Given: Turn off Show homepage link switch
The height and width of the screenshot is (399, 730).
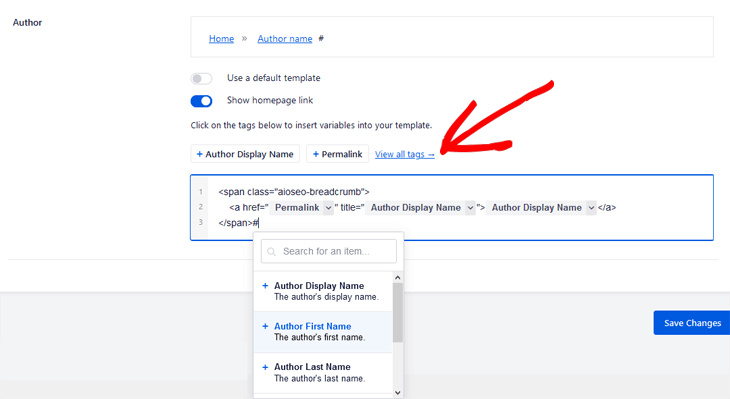Looking at the screenshot, I should (x=201, y=101).
